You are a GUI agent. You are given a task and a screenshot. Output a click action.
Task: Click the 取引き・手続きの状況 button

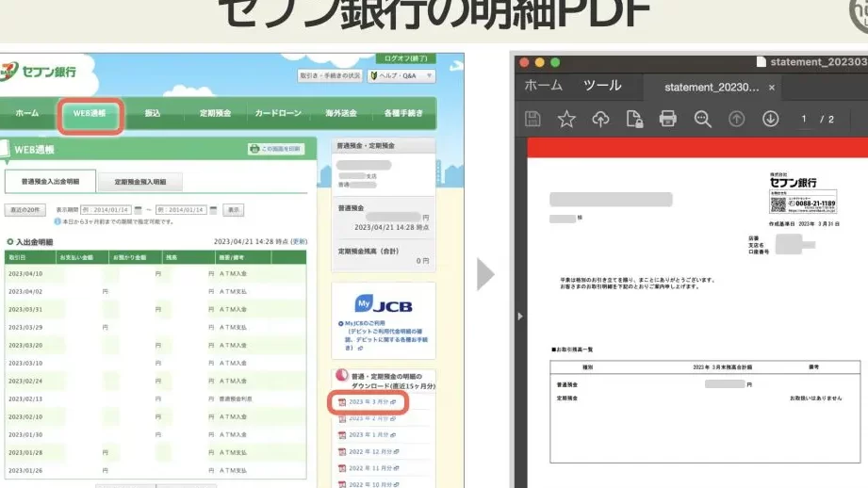click(x=330, y=75)
